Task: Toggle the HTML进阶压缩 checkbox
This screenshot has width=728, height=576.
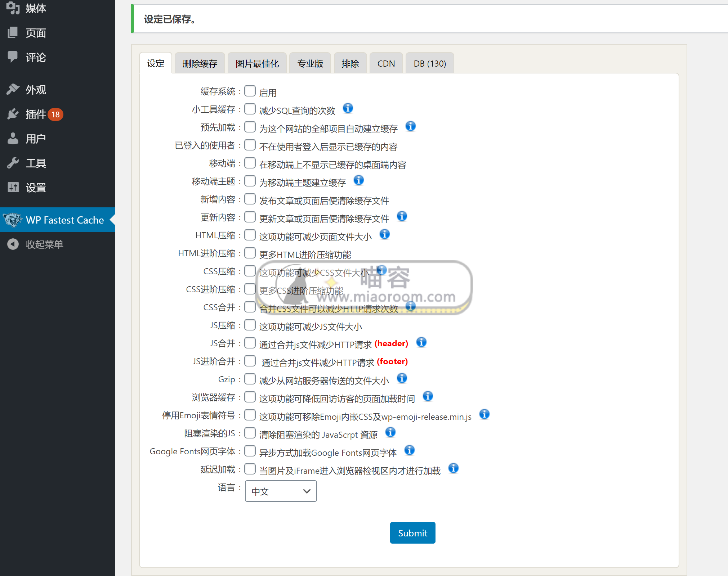Action: (x=250, y=253)
